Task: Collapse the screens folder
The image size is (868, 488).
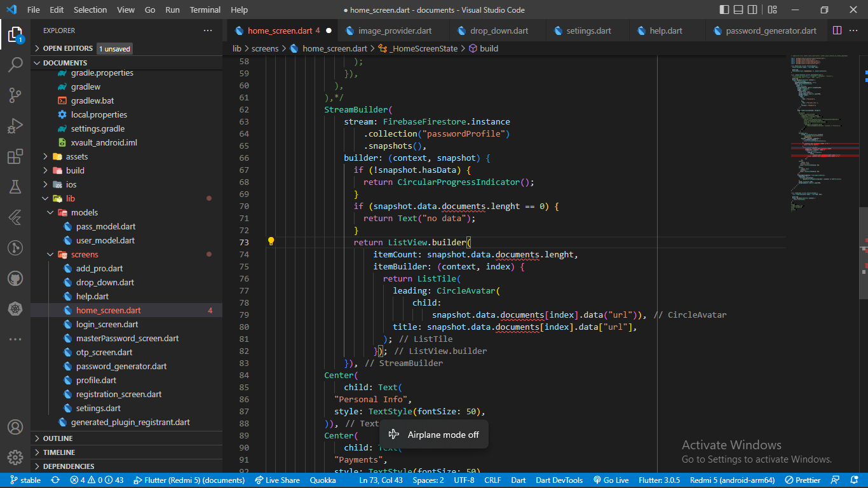Action: tap(126, 254)
